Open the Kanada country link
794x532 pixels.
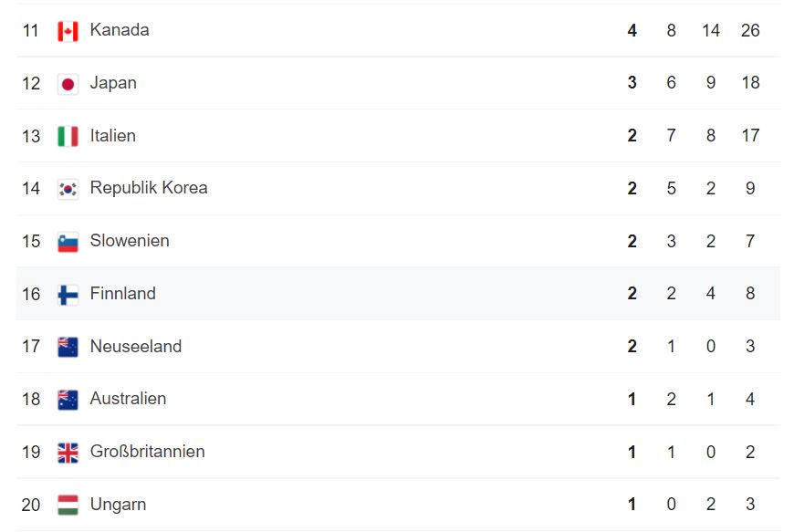(120, 30)
